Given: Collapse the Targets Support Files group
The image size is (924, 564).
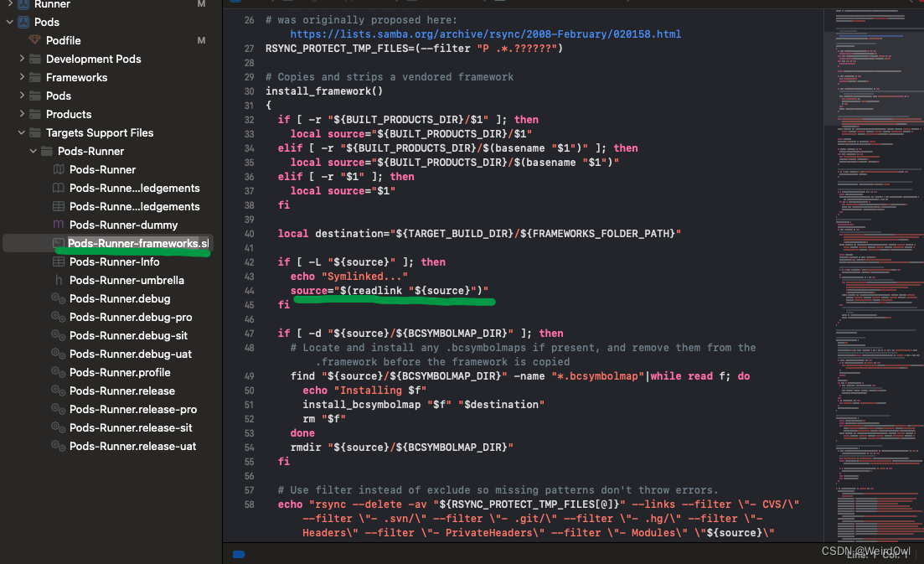Looking at the screenshot, I should click(21, 132).
